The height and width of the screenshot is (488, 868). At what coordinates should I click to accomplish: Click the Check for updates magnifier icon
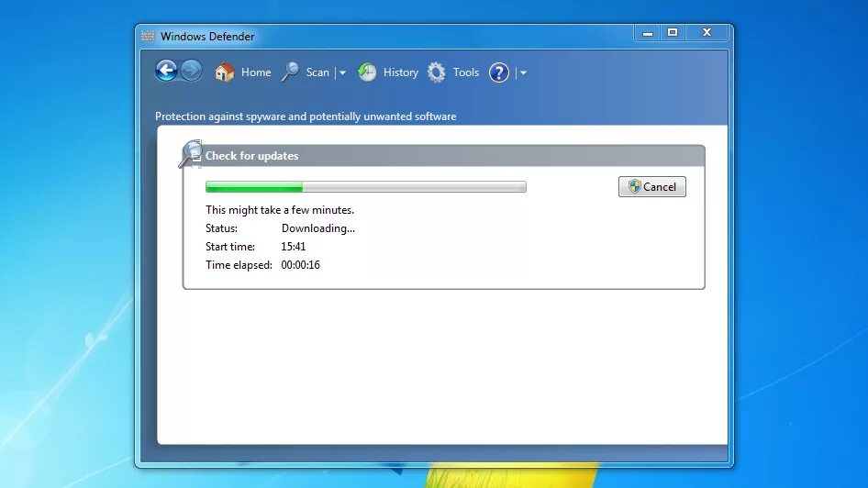[191, 154]
